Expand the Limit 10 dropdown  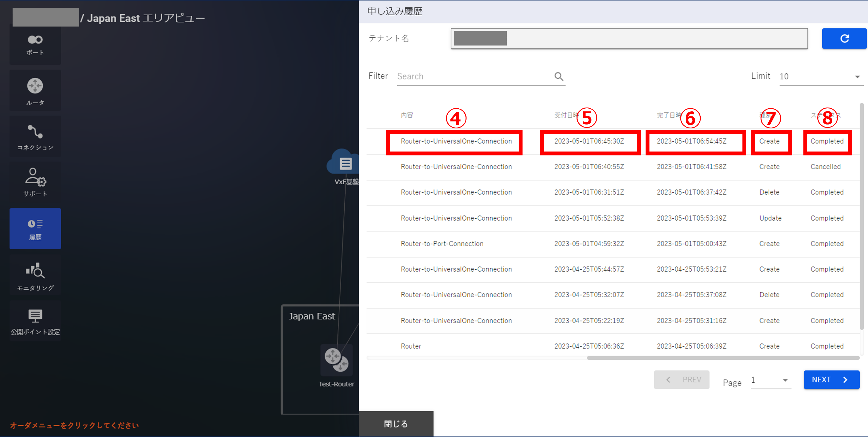pos(821,77)
